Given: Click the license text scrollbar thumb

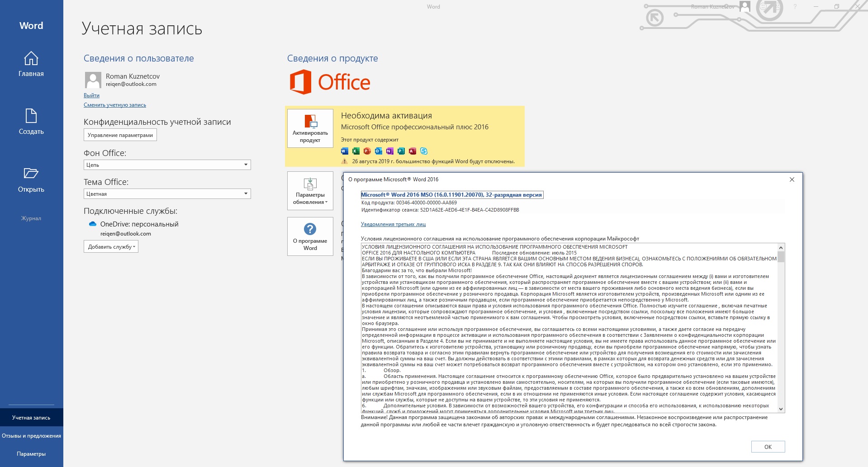Looking at the screenshot, I should 781,257.
